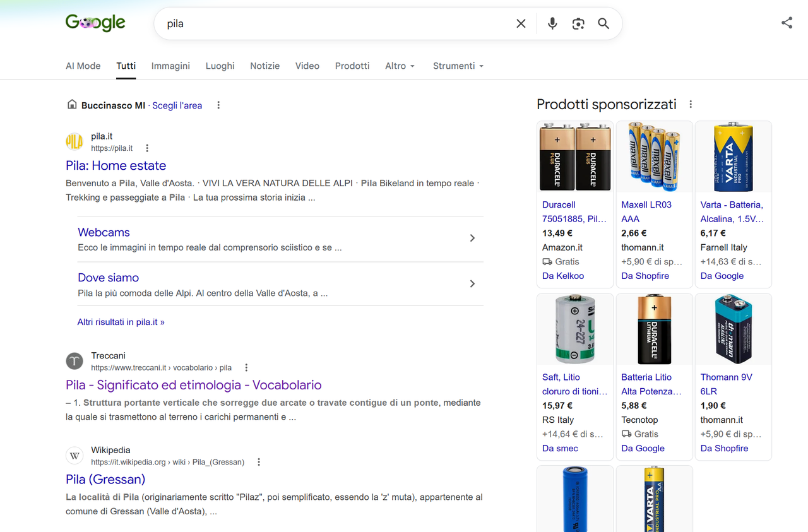The image size is (808, 532).
Task: Open Duracell 75051885 product title
Action: [x=574, y=211]
